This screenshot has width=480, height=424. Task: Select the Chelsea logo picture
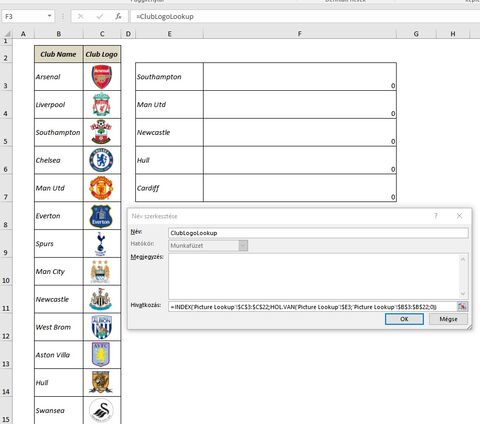coord(101,160)
